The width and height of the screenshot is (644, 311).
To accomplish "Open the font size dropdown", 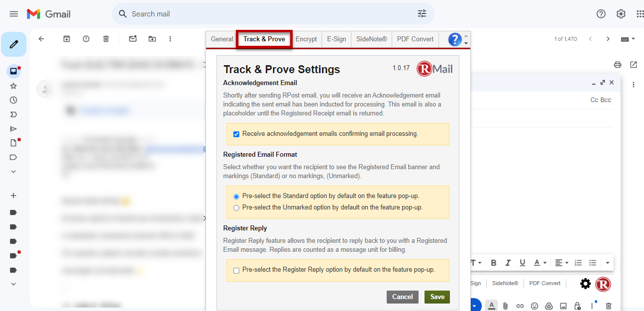I will [x=476, y=263].
